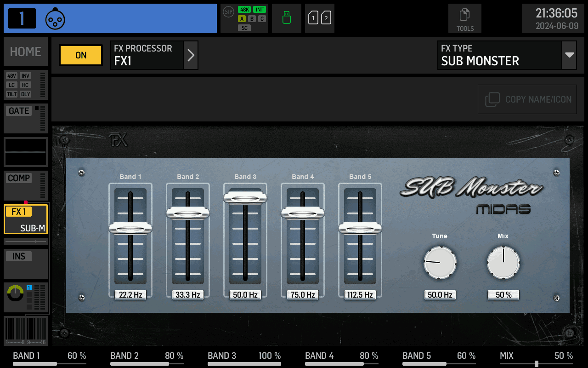Select the FX 1 SUB-M tile
This screenshot has height=368, width=588.
click(26, 219)
